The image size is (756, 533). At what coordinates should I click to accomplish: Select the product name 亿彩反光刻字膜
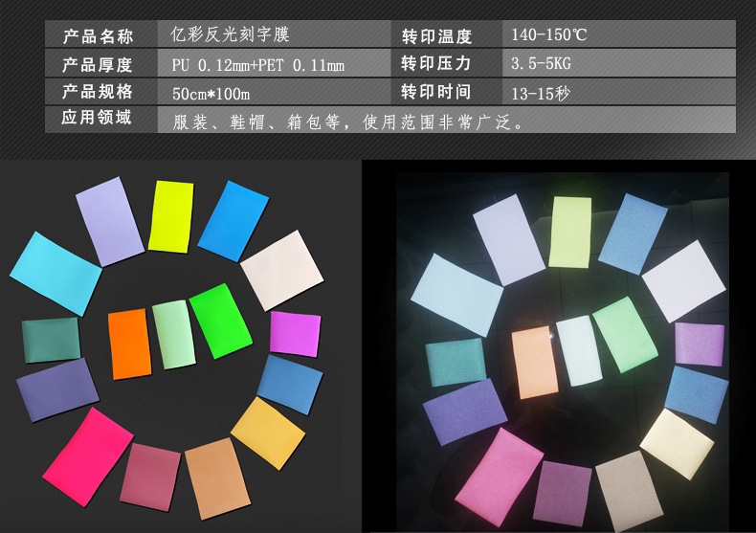(230, 34)
